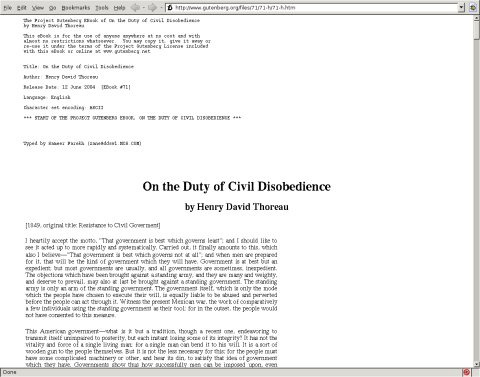
Task: Go back with the Back arrow
Action: tap(135, 7)
